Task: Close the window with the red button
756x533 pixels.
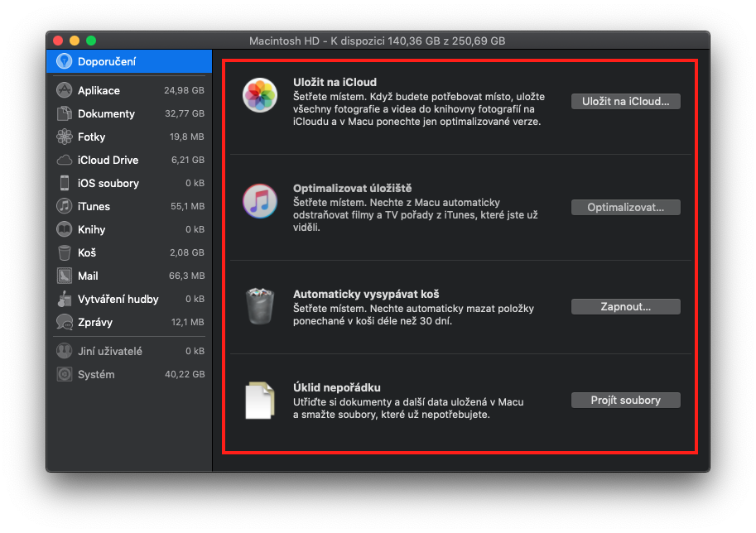Action: tap(58, 41)
